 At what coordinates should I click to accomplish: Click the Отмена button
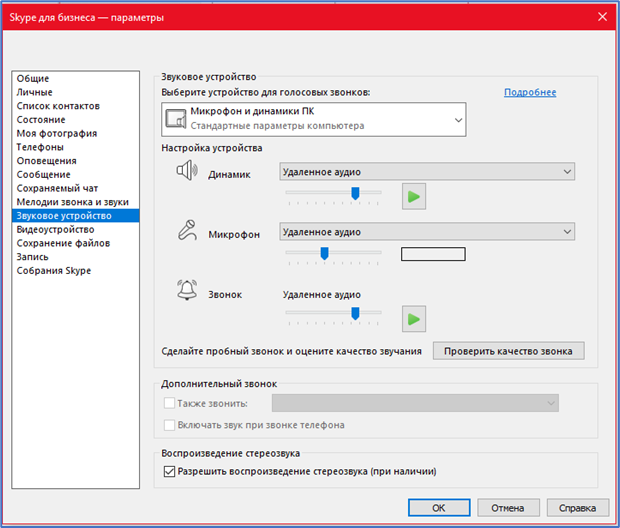coord(508,508)
